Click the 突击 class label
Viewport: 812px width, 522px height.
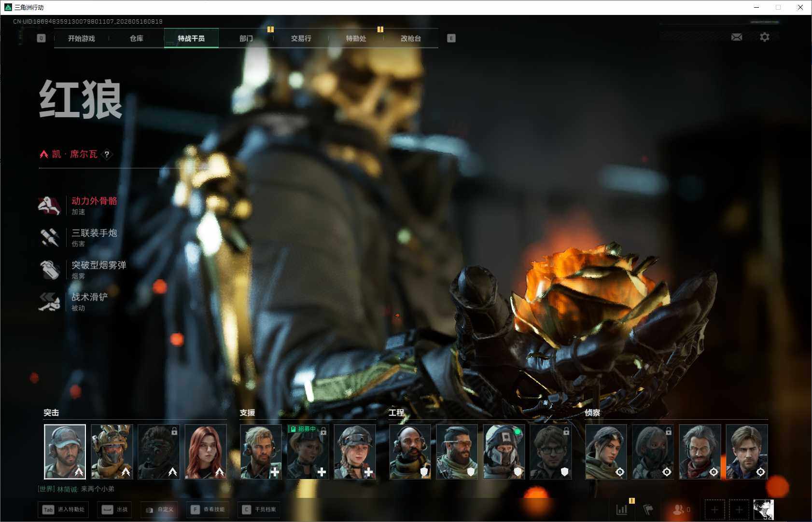51,413
